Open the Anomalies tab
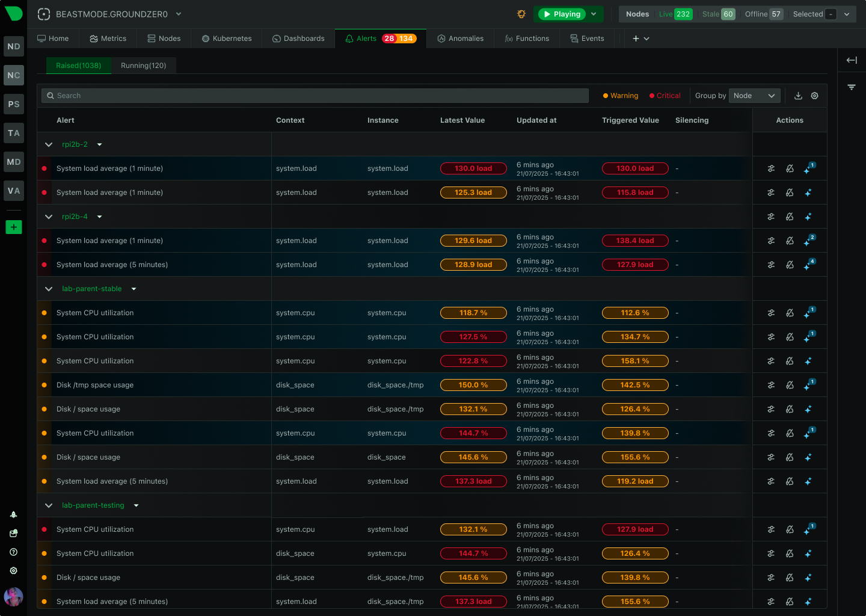 461,38
